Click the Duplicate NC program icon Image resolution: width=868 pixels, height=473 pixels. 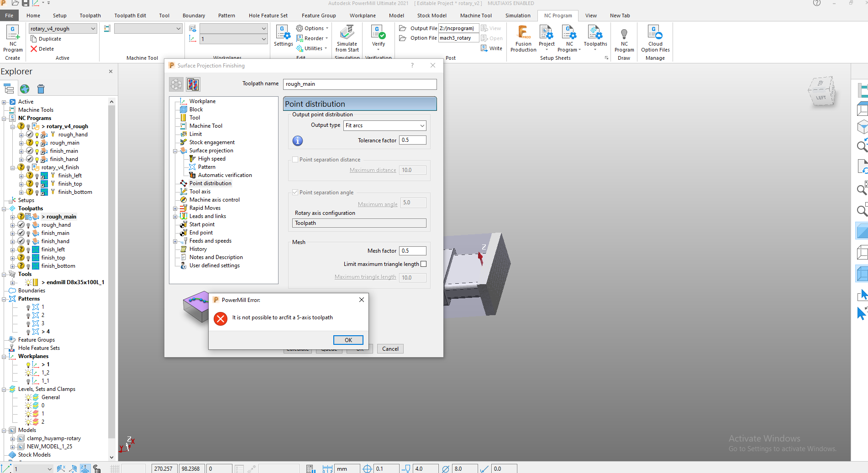(34, 39)
